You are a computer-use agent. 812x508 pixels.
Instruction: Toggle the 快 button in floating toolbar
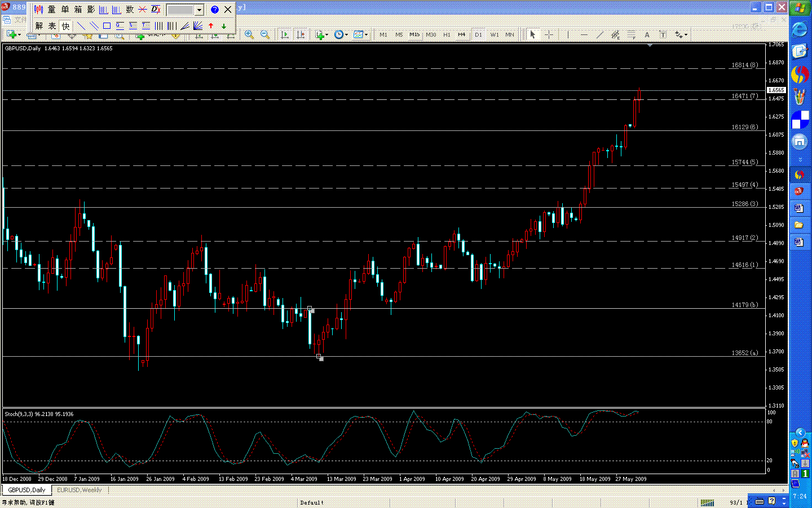pyautogui.click(x=65, y=26)
